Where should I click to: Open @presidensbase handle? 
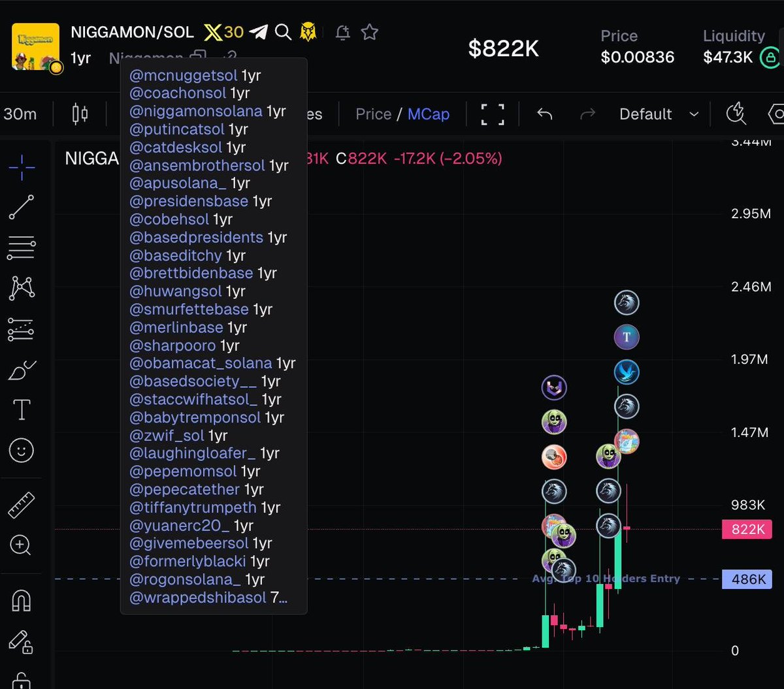[189, 201]
